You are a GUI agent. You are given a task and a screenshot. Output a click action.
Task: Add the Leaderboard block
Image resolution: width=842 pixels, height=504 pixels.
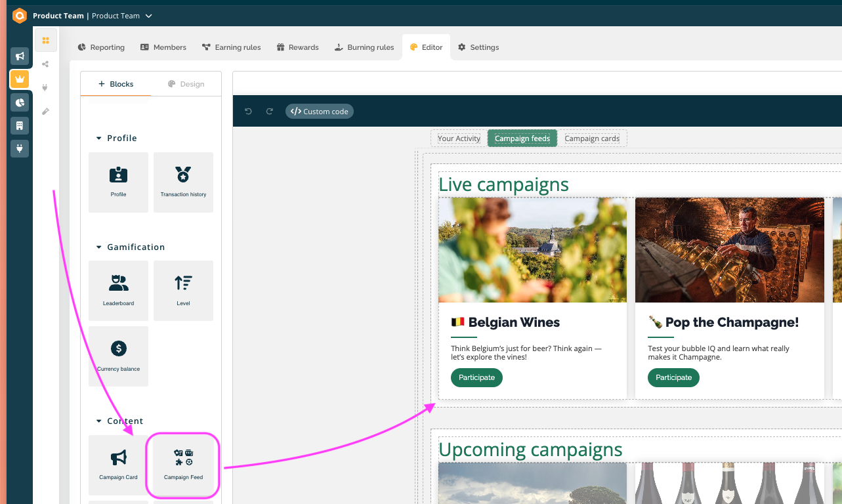point(118,290)
